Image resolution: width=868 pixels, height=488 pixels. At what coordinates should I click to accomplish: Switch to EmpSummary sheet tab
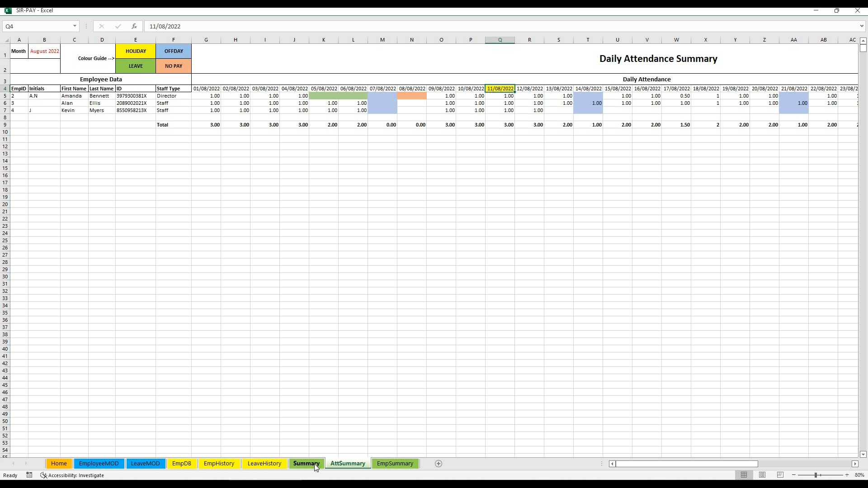(395, 464)
